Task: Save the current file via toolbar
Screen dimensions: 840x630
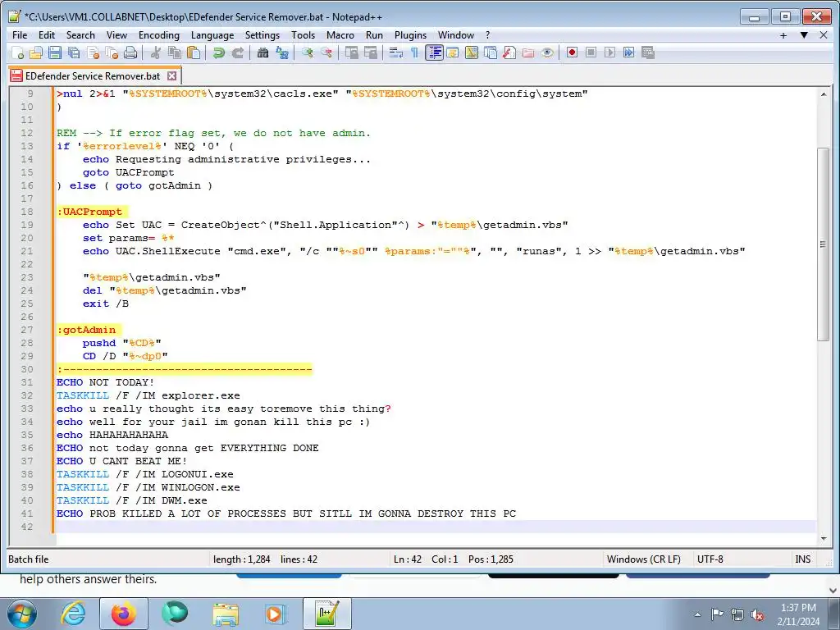Action: (x=55, y=52)
